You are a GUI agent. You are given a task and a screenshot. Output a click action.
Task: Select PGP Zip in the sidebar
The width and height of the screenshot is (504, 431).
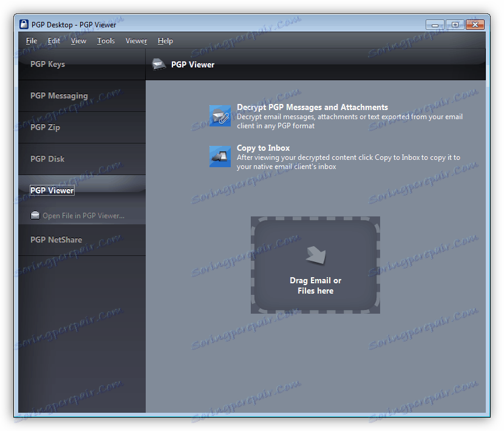pos(81,128)
